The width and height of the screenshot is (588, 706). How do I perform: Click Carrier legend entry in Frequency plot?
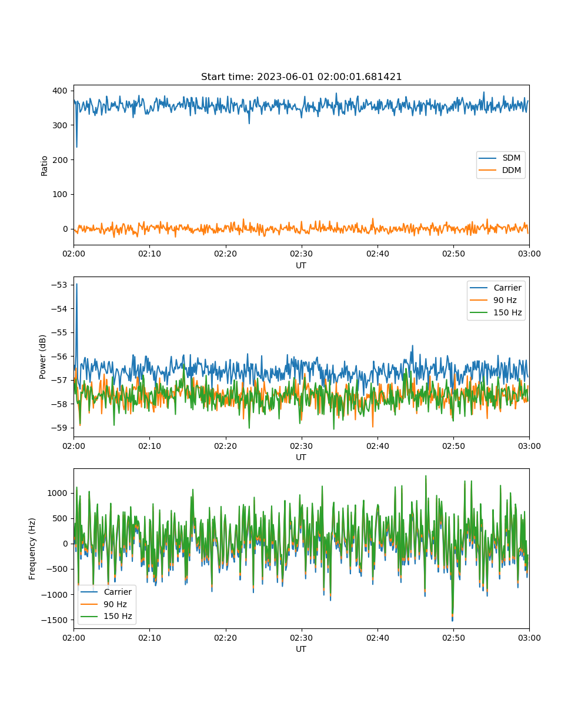(x=118, y=592)
